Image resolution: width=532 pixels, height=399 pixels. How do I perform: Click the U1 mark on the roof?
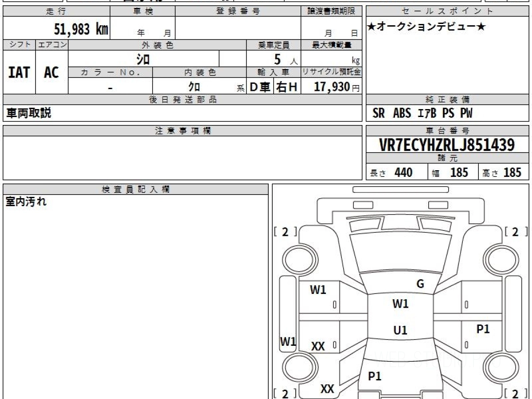pyautogui.click(x=400, y=330)
